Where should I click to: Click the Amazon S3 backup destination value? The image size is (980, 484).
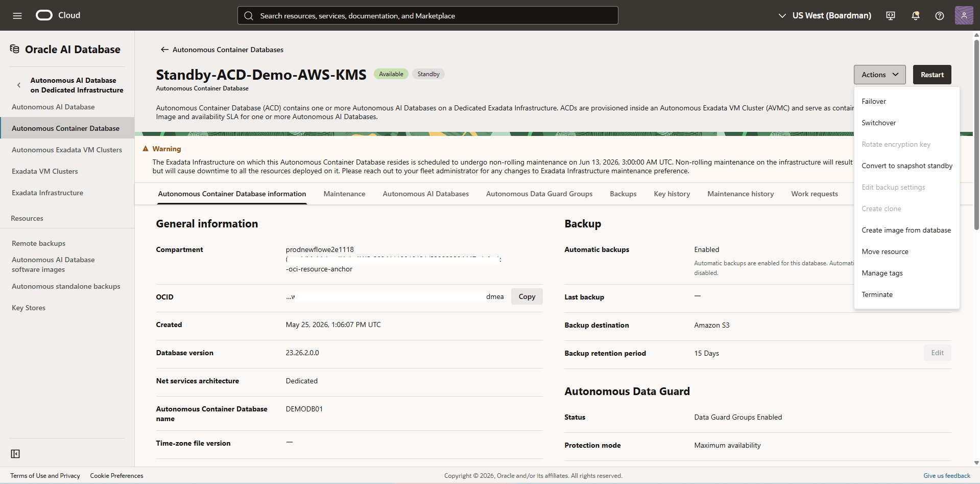coord(712,325)
